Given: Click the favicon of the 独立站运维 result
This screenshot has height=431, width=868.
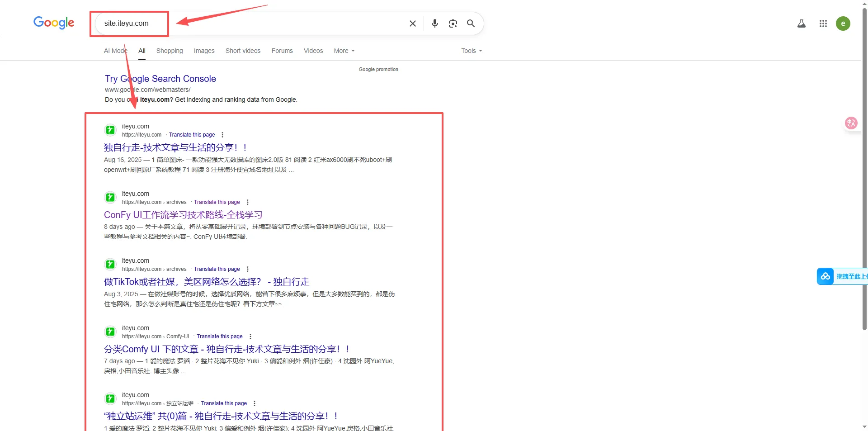Looking at the screenshot, I should pyautogui.click(x=110, y=399).
